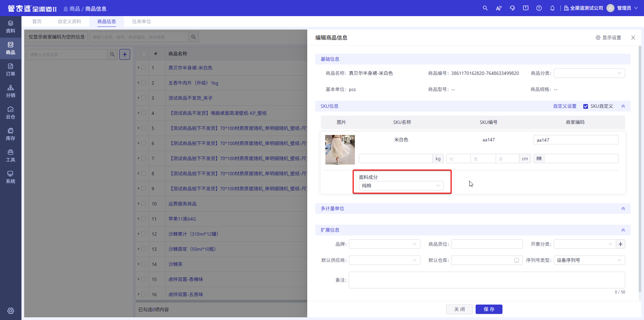
Task: Click the product search magnifier button
Action: (x=194, y=37)
